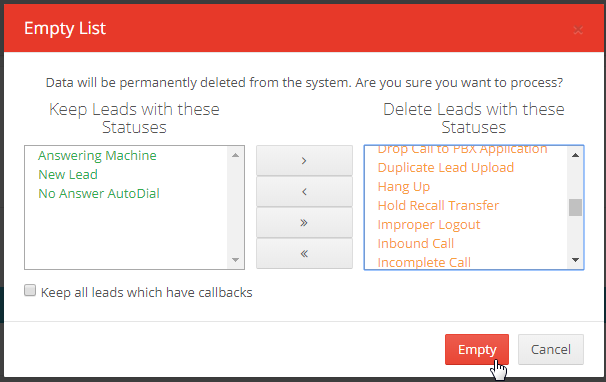The image size is (606, 382).
Task: Select Hold Recall Transfer status
Action: [438, 205]
